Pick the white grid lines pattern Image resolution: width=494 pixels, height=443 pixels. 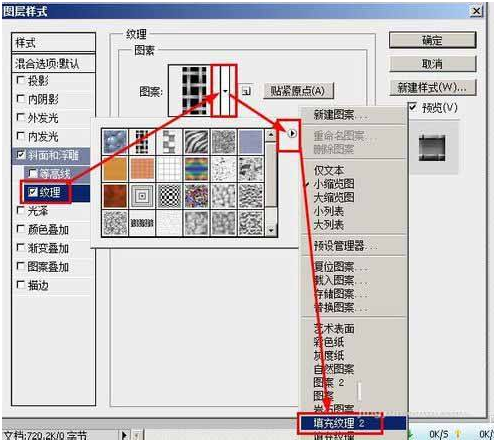(169, 169)
